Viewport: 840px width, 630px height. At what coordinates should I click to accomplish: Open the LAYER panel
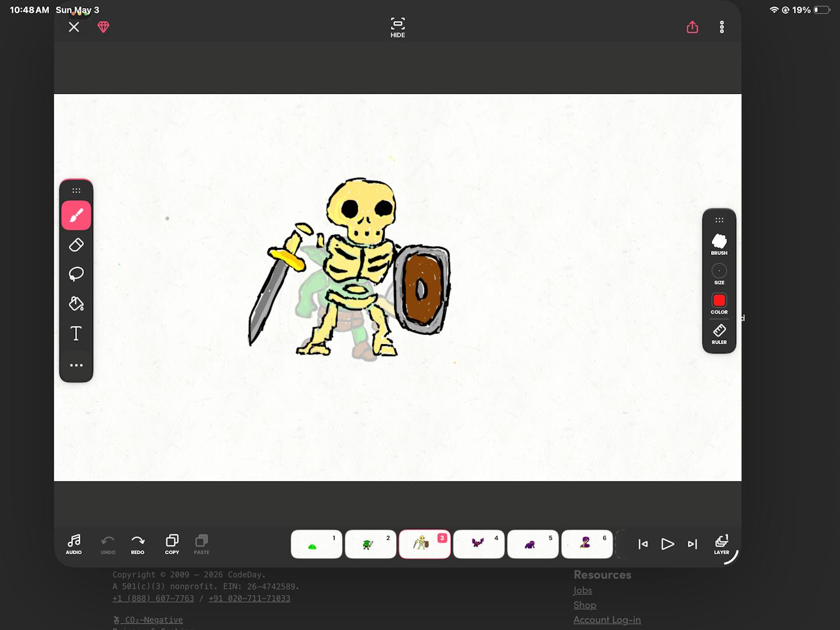click(x=721, y=544)
